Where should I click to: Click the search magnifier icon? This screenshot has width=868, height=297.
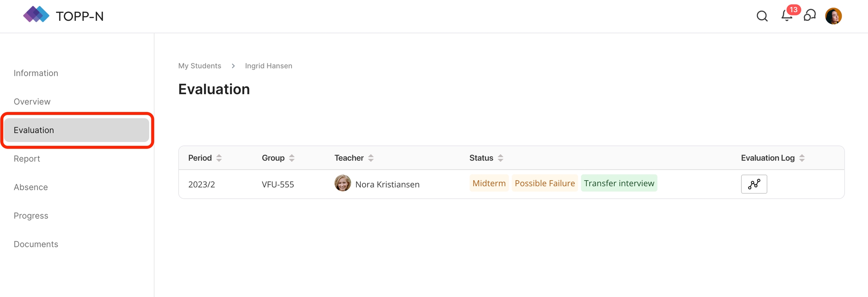click(762, 16)
